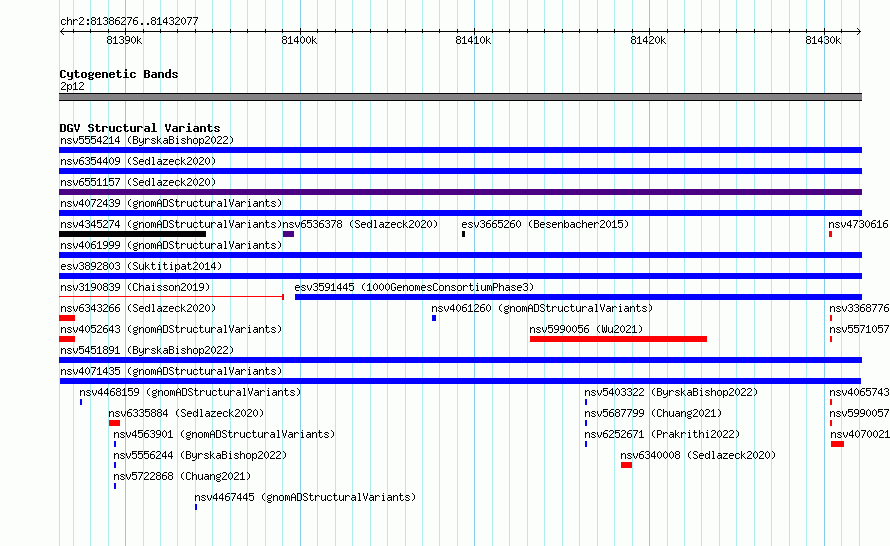The width and height of the screenshot is (890, 546).
Task: Click the blue bar of esv3591445
Action: coord(578,297)
